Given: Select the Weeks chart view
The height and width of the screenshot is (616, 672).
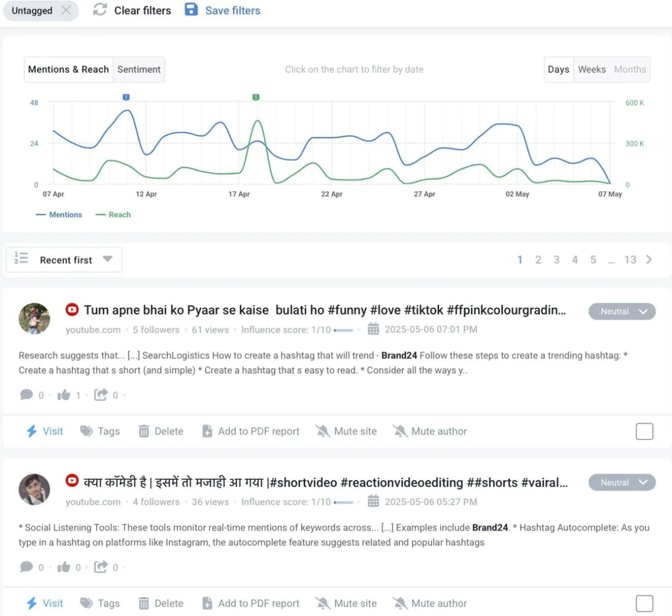Looking at the screenshot, I should [x=592, y=70].
